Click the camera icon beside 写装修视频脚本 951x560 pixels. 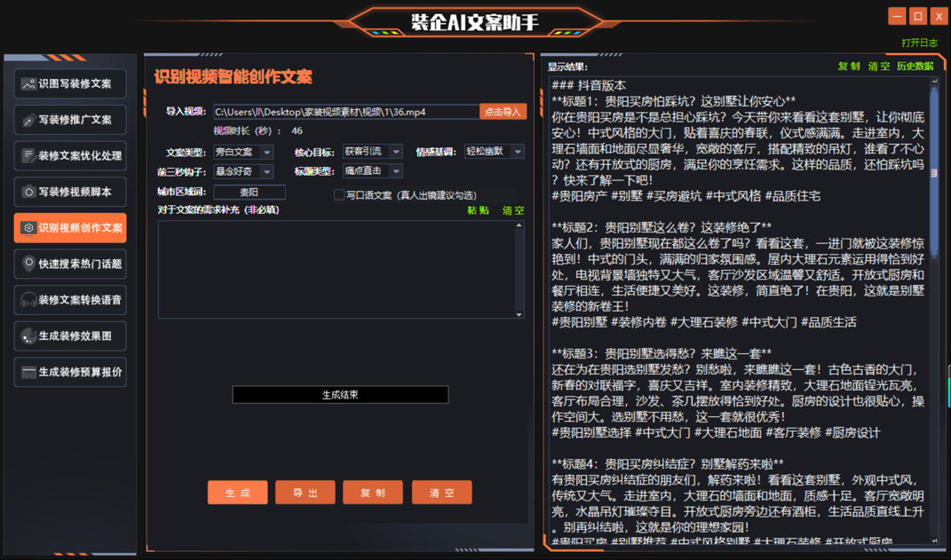pos(28,192)
